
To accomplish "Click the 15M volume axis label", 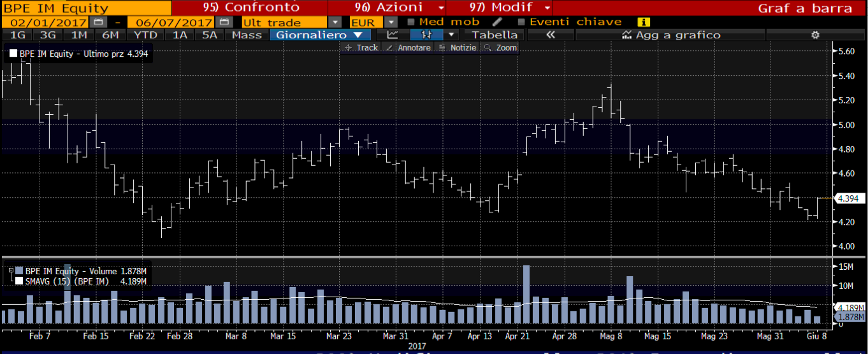I will coord(846,266).
